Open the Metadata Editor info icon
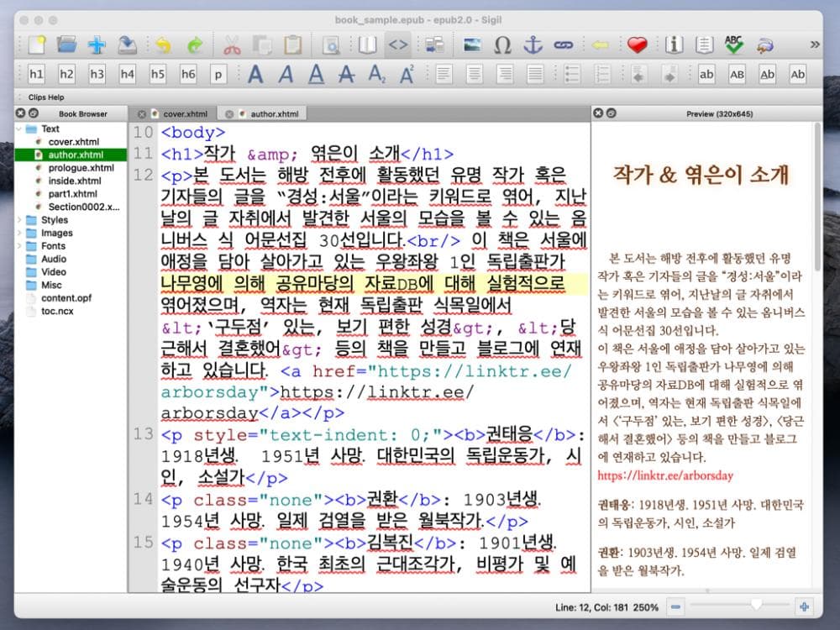This screenshot has width=840, height=630. pyautogui.click(x=674, y=45)
